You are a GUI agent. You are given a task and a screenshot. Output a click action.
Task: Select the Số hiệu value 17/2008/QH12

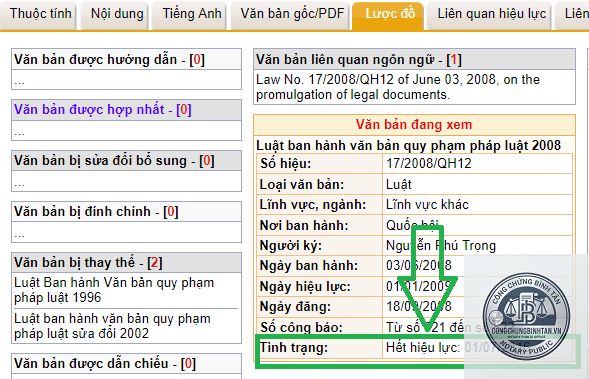(429, 163)
